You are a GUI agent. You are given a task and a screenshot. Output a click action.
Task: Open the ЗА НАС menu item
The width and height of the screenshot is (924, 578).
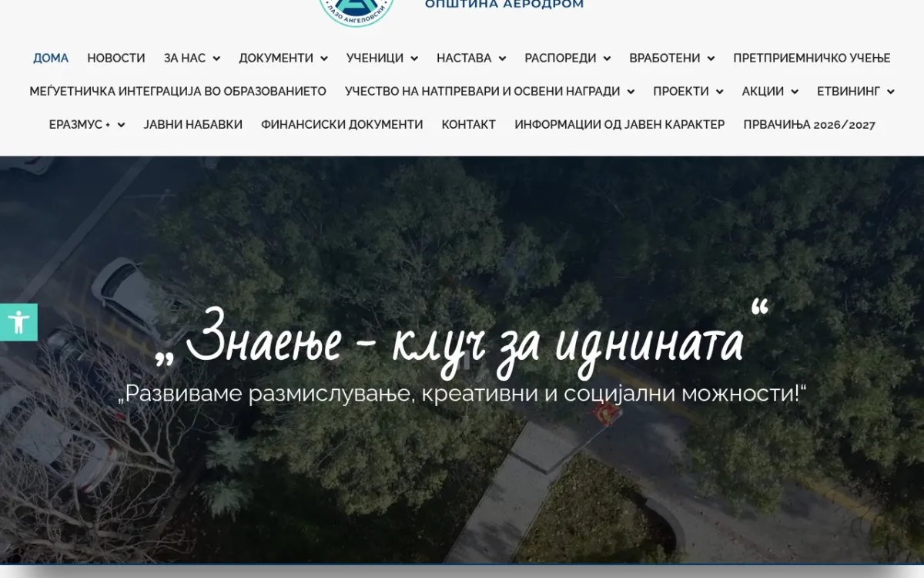[185, 59]
